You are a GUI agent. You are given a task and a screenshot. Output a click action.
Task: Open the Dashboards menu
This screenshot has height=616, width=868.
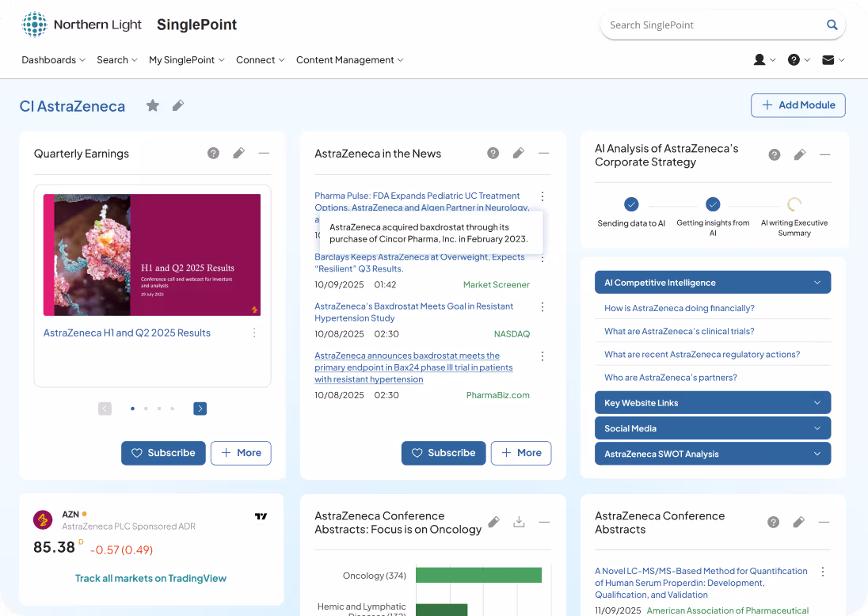pyautogui.click(x=53, y=59)
